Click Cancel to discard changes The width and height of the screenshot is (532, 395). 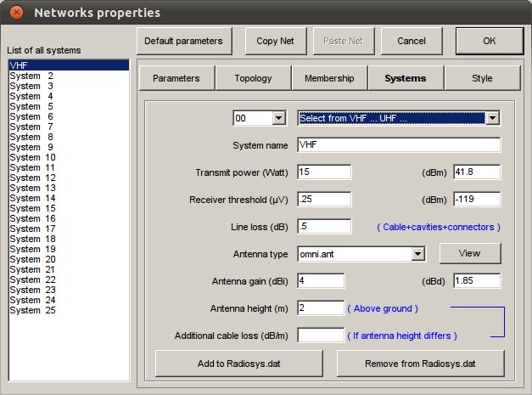(x=412, y=41)
